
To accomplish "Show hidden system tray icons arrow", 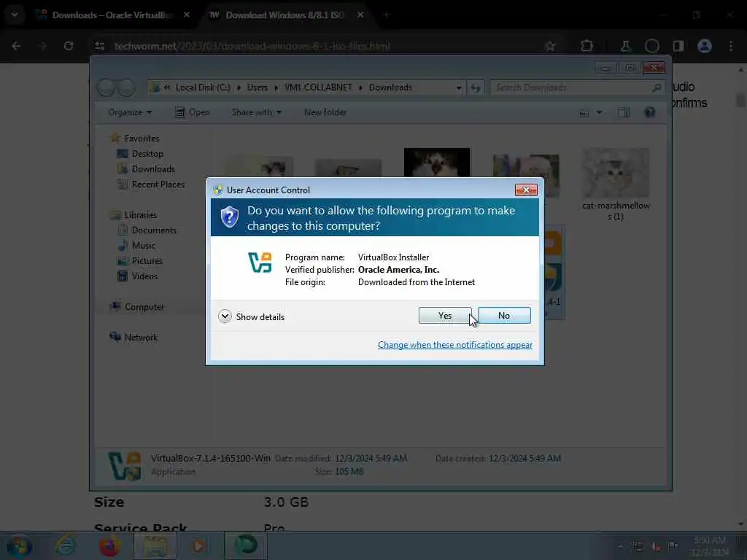I will coord(620,546).
